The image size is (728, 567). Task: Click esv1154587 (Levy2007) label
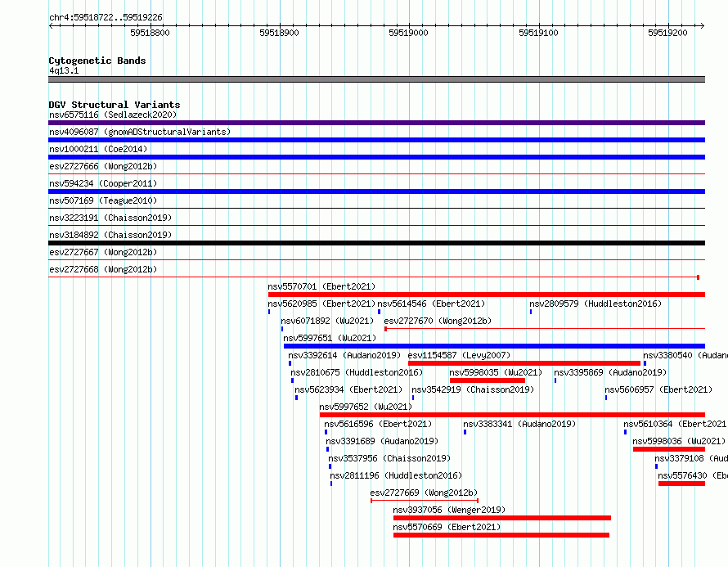click(459, 355)
